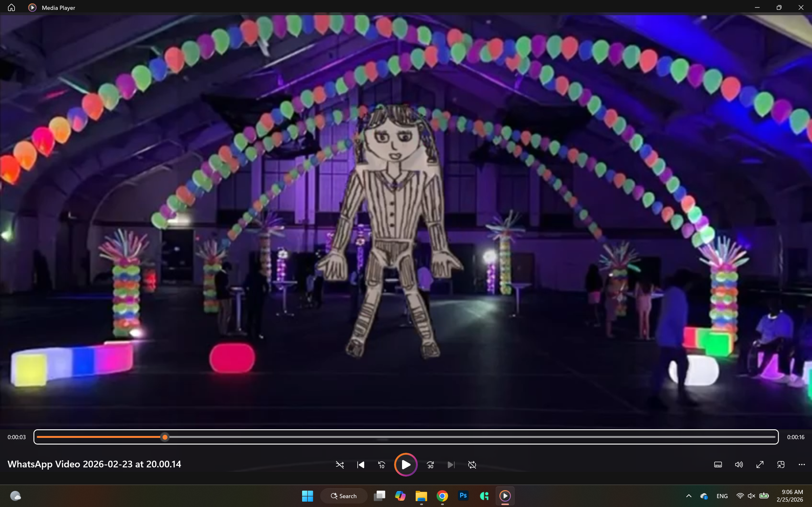Open Google Chrome from the taskbar
Viewport: 812px width, 507px height.
click(442, 496)
